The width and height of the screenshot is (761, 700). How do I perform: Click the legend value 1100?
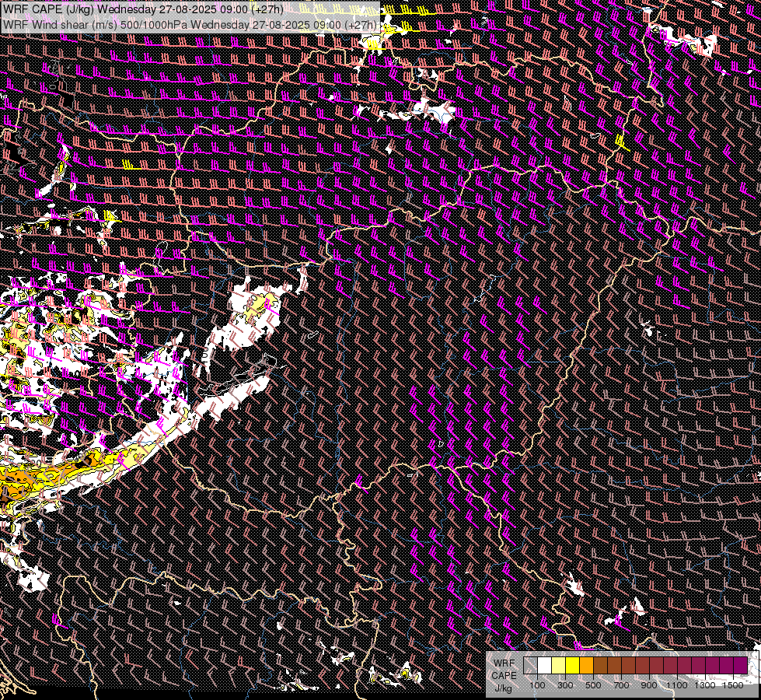coord(676,685)
